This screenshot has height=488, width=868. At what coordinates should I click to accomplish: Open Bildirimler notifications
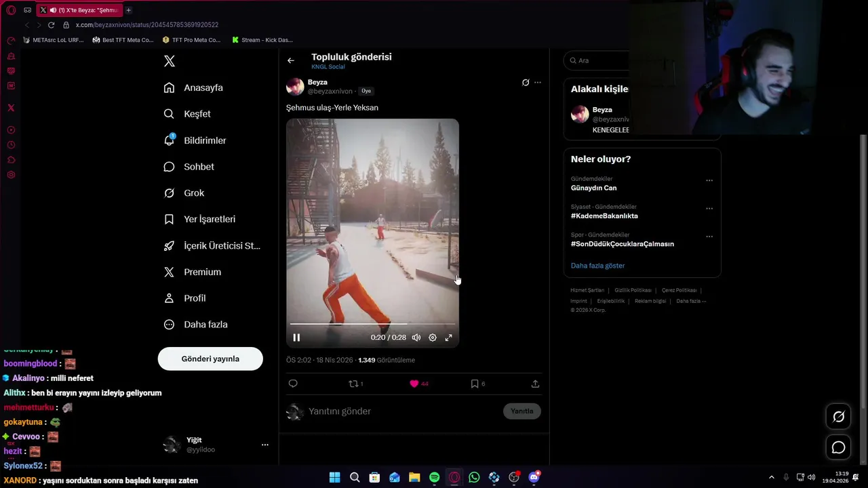195,140
